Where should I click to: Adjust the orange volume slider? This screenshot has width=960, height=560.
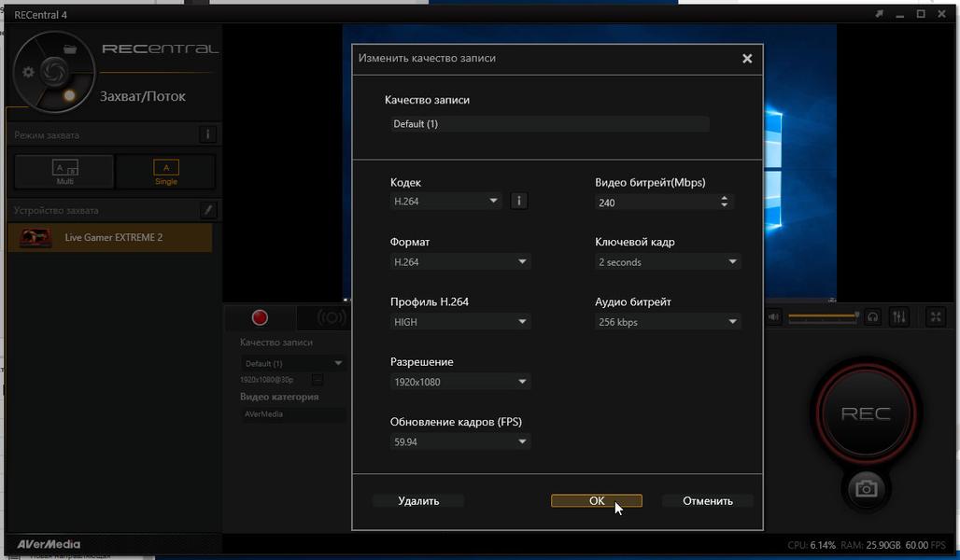pos(824,315)
